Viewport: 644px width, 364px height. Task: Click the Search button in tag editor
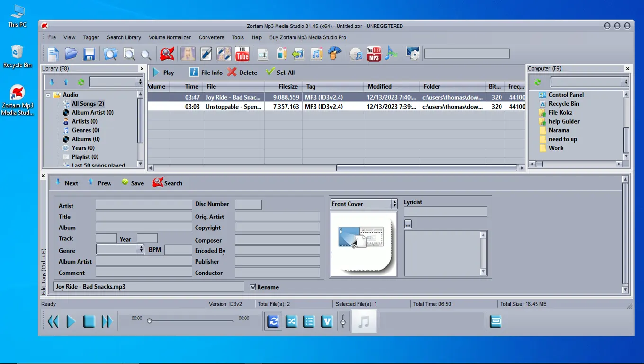pos(168,183)
